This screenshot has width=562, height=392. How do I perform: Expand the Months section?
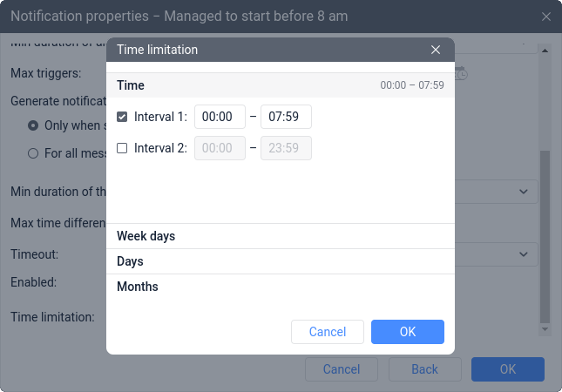(281, 287)
